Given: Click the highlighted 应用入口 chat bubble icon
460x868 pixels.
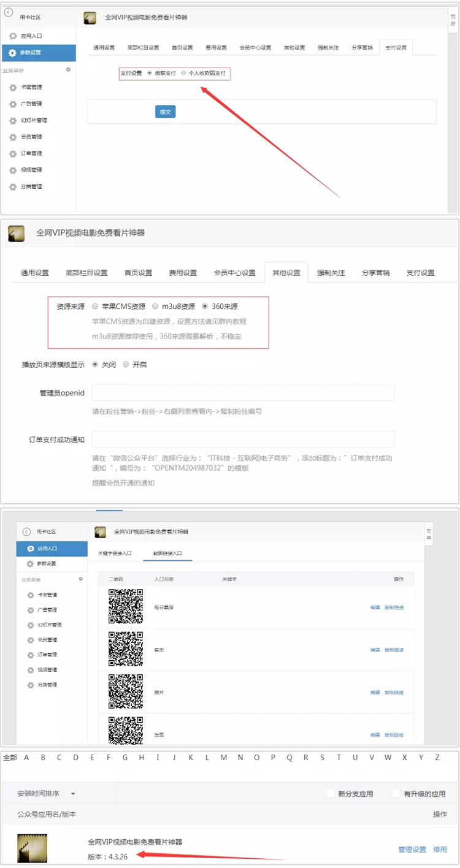Looking at the screenshot, I should click(30, 549).
